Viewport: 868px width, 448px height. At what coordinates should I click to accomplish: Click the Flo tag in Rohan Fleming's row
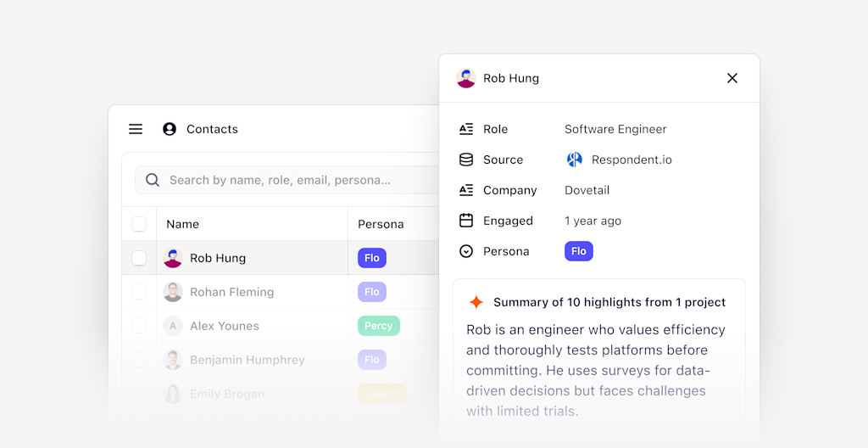click(372, 292)
